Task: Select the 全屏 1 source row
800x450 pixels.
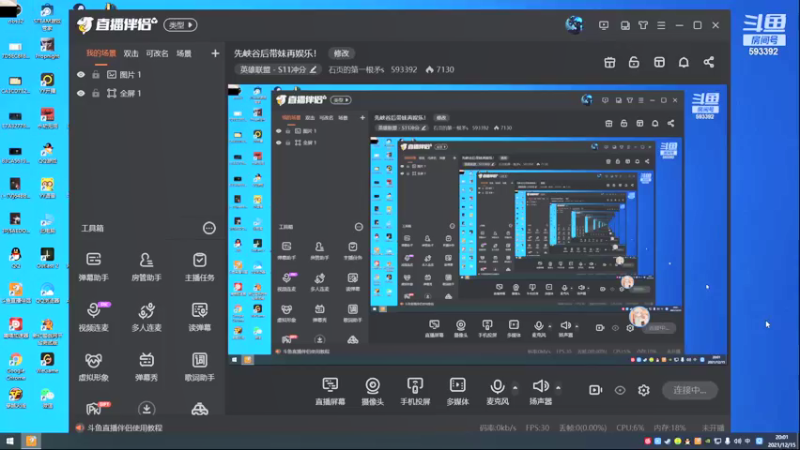Action: pos(146,93)
